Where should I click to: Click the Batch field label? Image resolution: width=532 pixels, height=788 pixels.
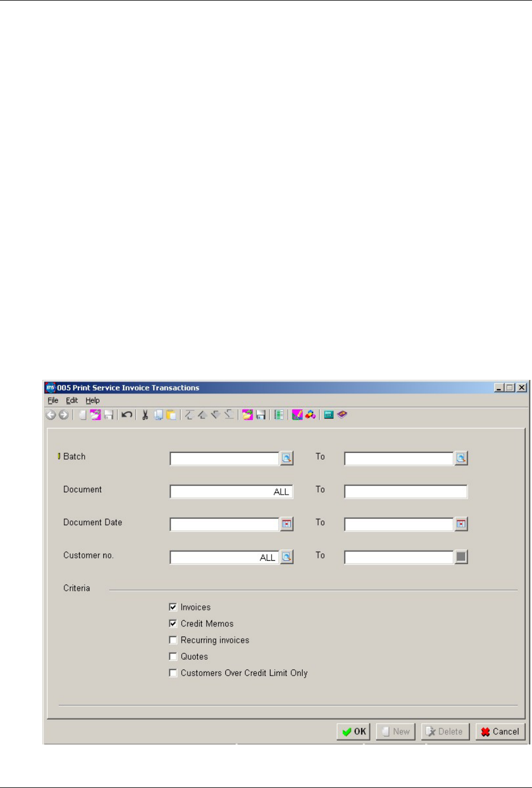(75, 456)
